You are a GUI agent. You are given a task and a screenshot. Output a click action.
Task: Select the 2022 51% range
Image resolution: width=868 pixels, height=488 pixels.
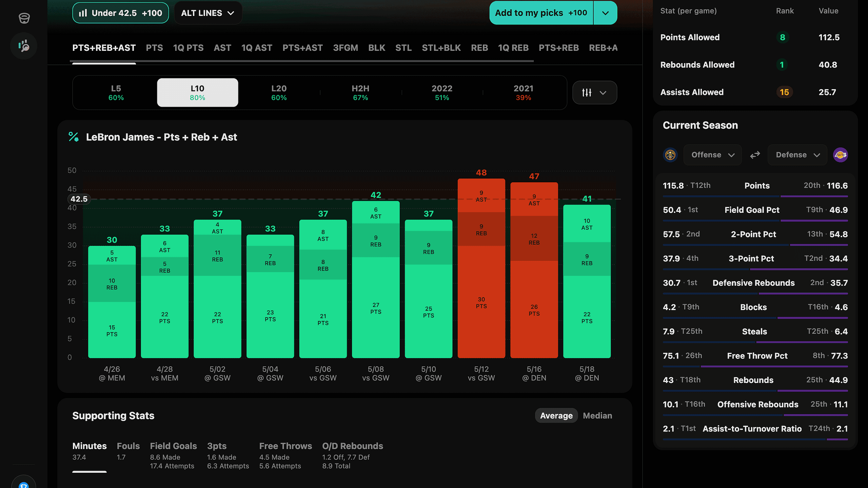[x=442, y=93]
